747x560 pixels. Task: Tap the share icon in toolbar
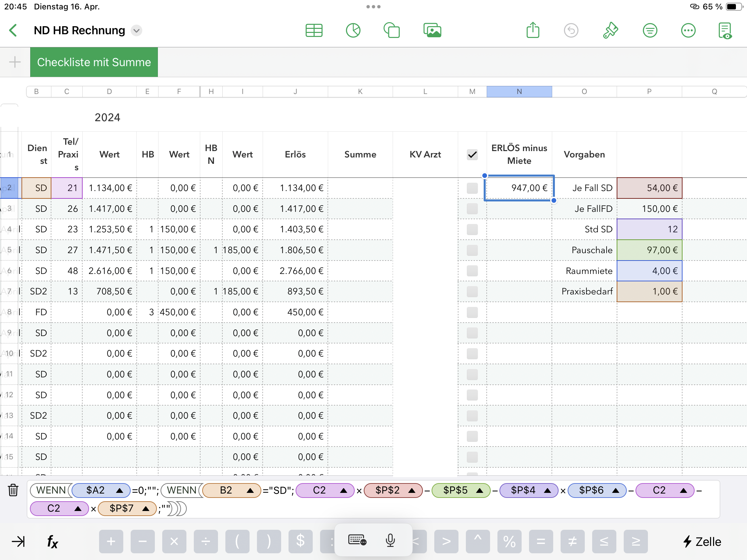pyautogui.click(x=533, y=30)
